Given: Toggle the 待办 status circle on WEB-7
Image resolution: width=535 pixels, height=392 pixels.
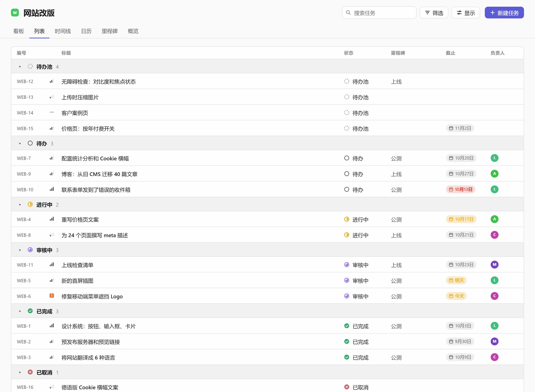Looking at the screenshot, I should (x=347, y=158).
